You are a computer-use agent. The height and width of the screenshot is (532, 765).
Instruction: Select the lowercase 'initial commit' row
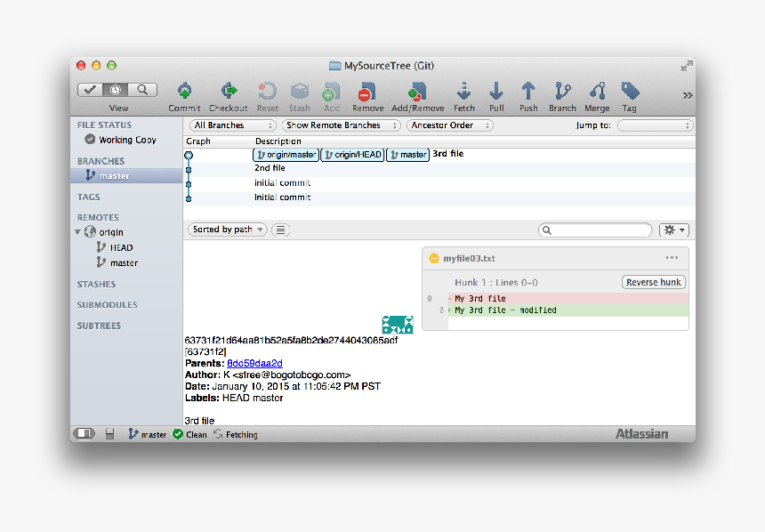[439, 183]
